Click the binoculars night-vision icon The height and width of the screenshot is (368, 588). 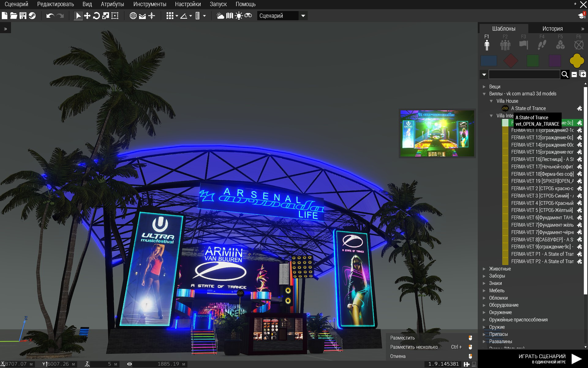(248, 16)
